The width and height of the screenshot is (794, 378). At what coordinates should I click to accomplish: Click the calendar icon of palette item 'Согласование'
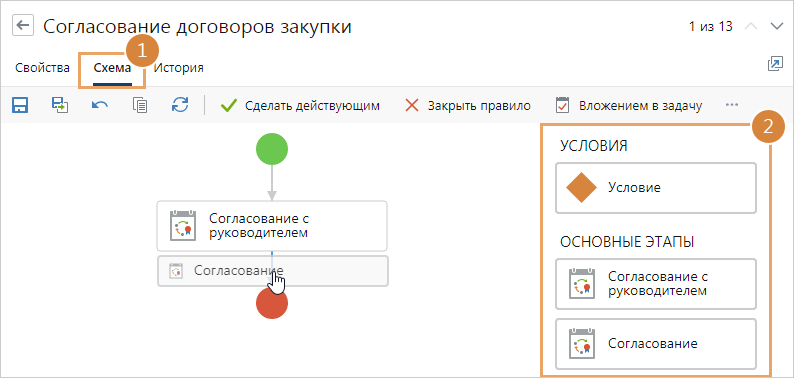581,344
